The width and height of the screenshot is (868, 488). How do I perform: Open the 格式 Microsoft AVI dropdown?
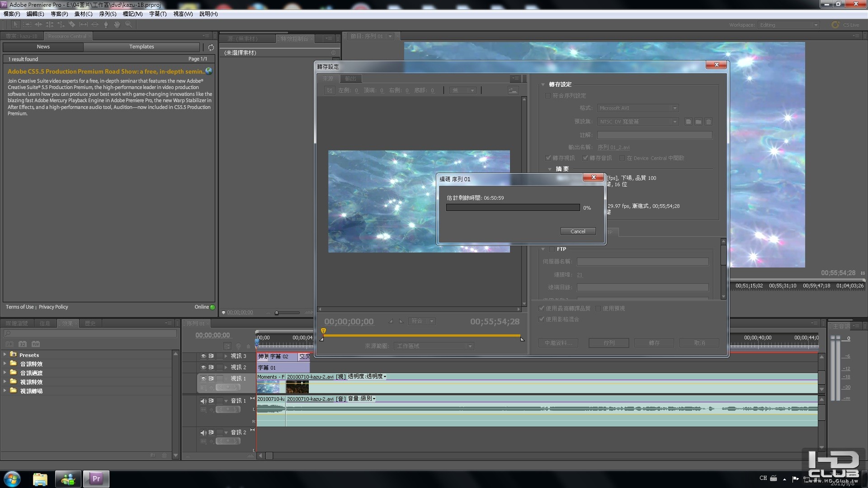click(x=638, y=108)
